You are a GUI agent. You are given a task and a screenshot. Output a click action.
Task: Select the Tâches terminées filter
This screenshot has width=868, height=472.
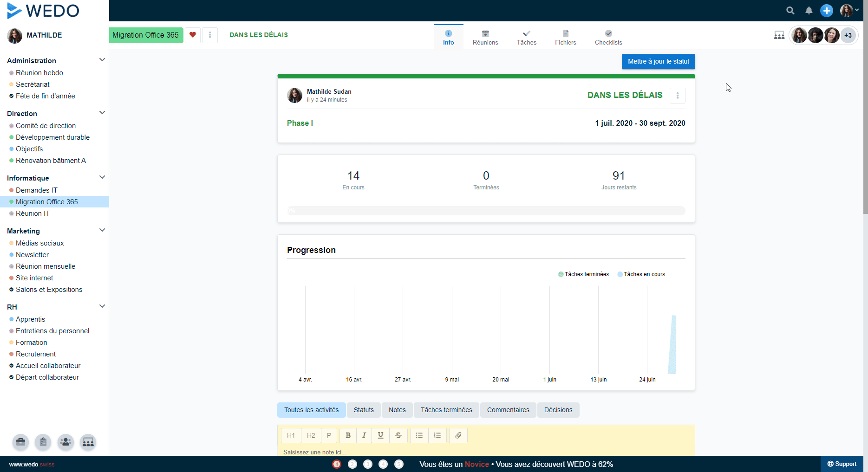446,410
